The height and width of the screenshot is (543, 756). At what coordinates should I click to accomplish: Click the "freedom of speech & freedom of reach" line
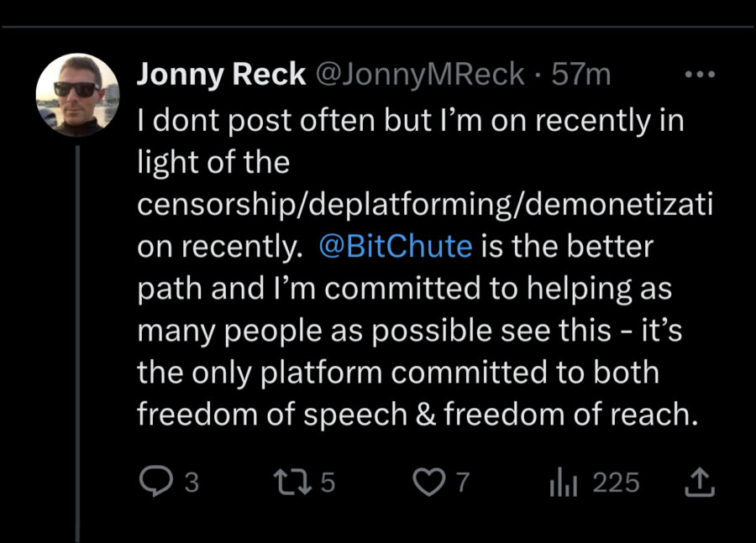click(x=417, y=415)
